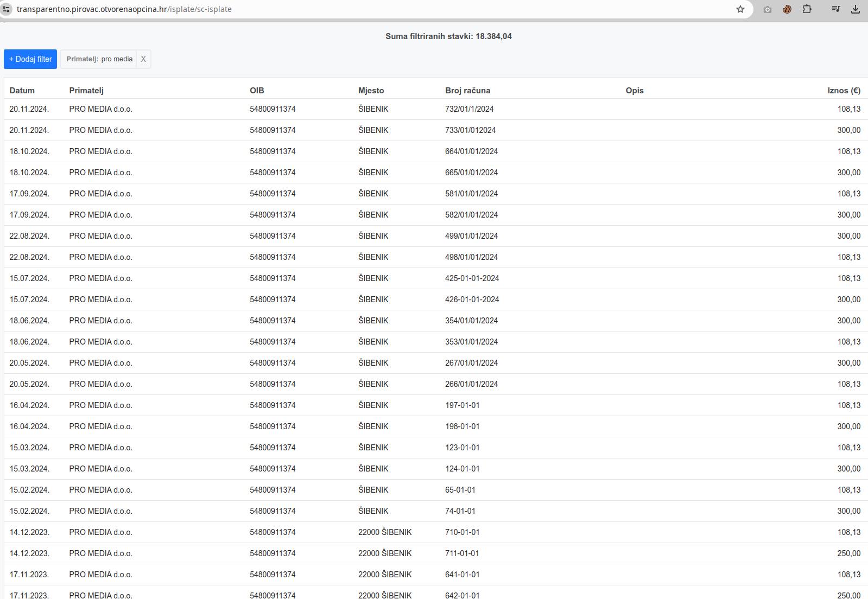The width and height of the screenshot is (868, 599).
Task: Click the 'Primatelj: pro media' filter chip
Action: point(99,59)
